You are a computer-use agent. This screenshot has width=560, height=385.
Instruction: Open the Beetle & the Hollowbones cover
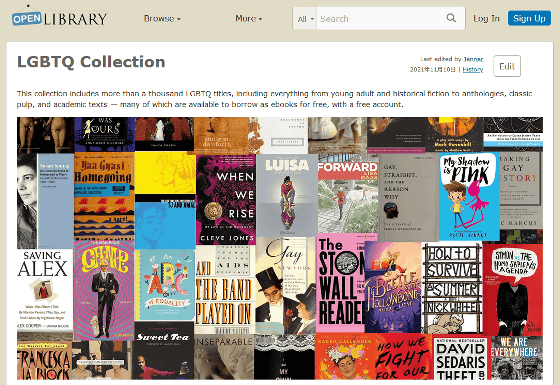393,287
